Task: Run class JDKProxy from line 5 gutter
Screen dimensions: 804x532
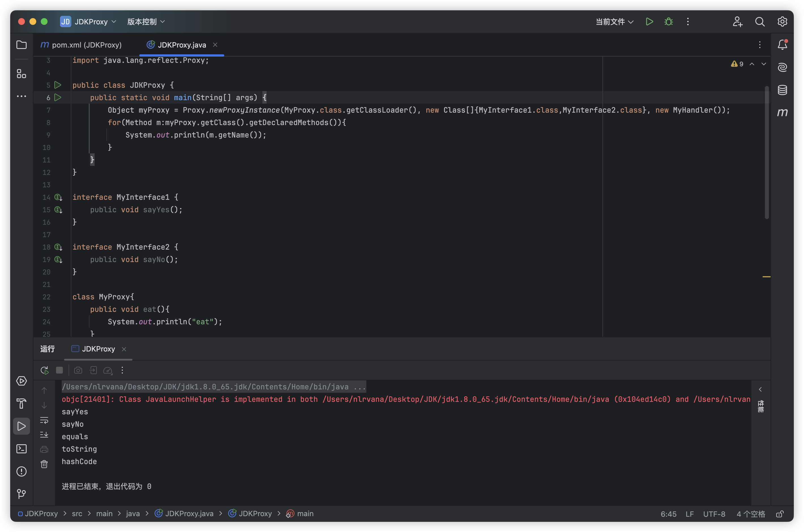Action: [x=58, y=85]
